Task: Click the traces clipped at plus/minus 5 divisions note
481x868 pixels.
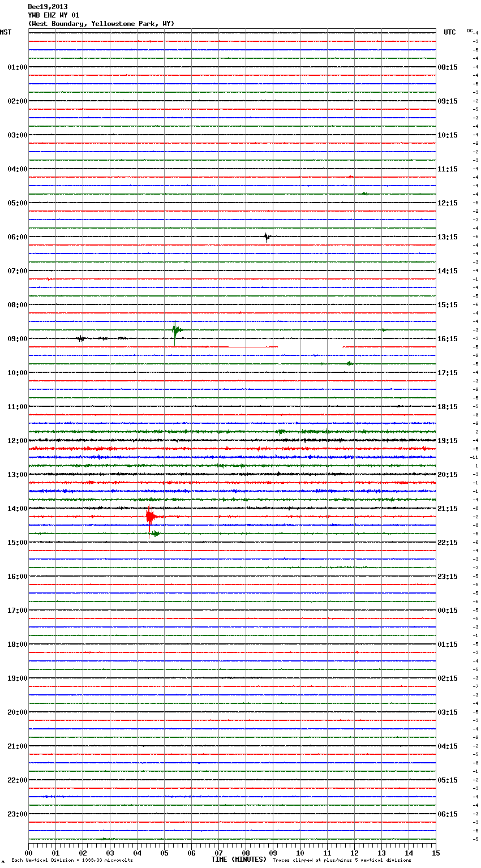Action: coord(342,860)
